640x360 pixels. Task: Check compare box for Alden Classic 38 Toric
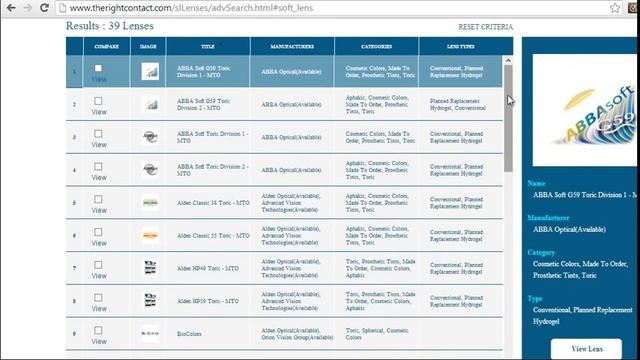pyautogui.click(x=98, y=199)
